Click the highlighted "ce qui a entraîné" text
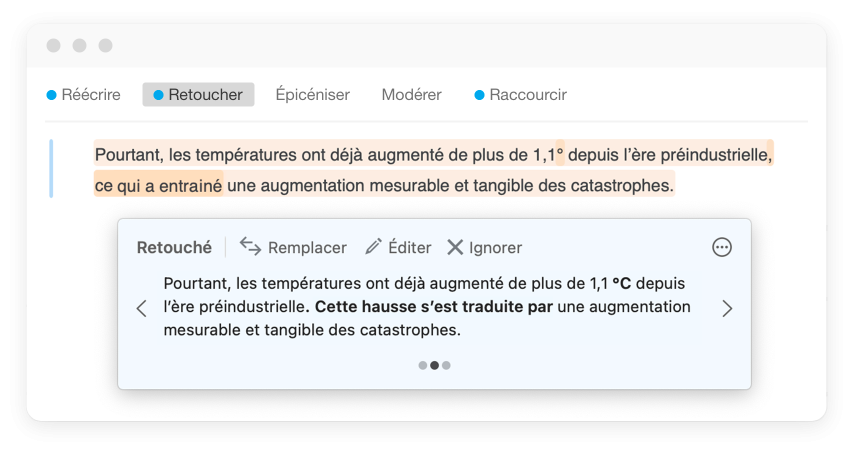This screenshot has height=450, width=850. click(158, 185)
